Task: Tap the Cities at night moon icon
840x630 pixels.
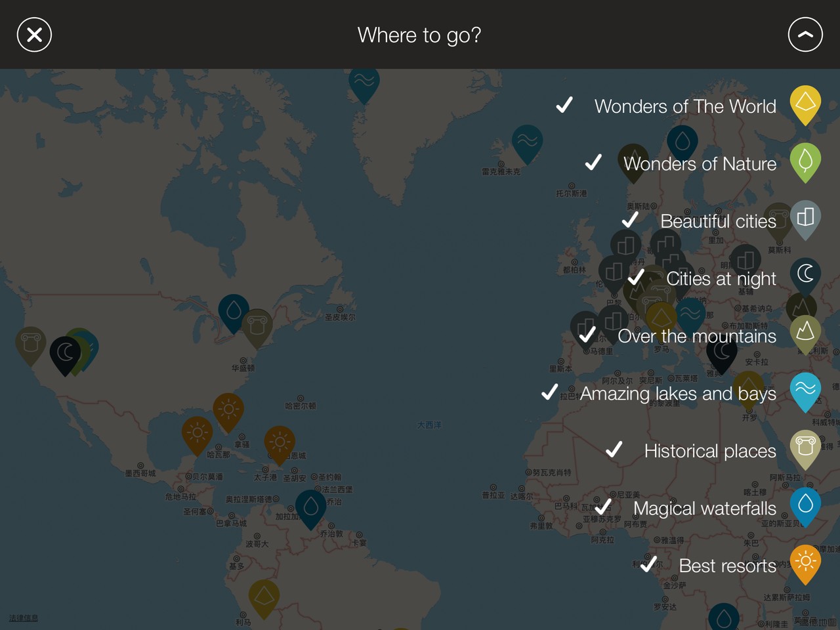Action: pyautogui.click(x=805, y=277)
